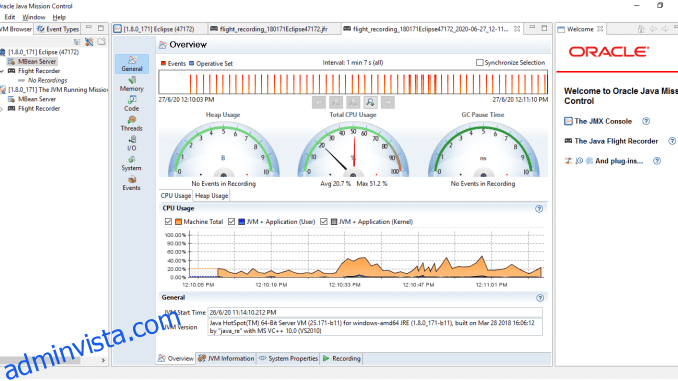Click the JVM Version text field
678x381 pixels.
(374, 327)
